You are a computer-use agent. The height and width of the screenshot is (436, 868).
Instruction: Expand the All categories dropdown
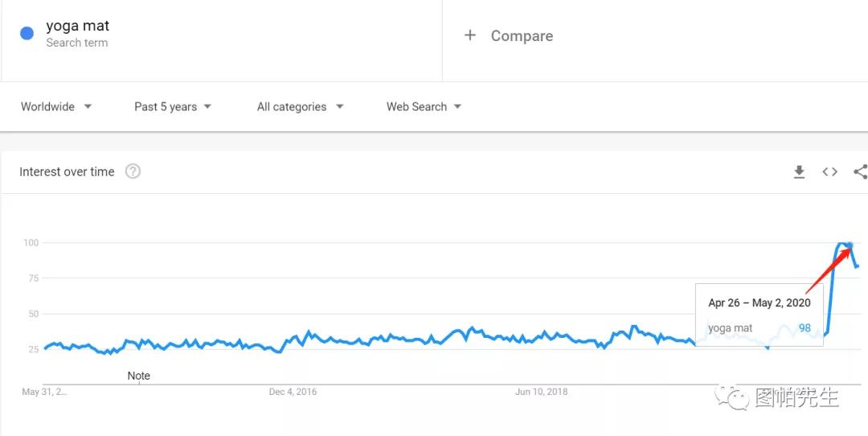coord(300,107)
